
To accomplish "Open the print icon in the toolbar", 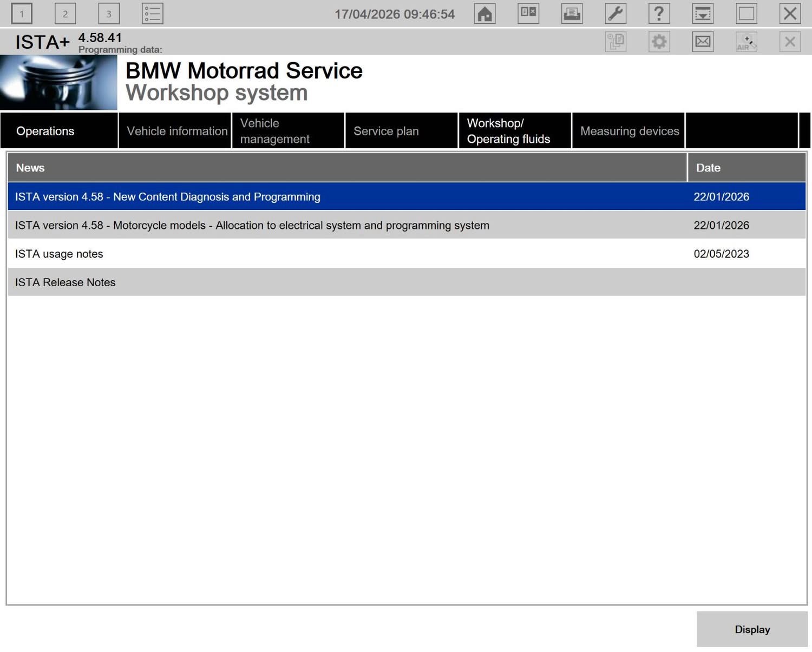I will pos(572,14).
